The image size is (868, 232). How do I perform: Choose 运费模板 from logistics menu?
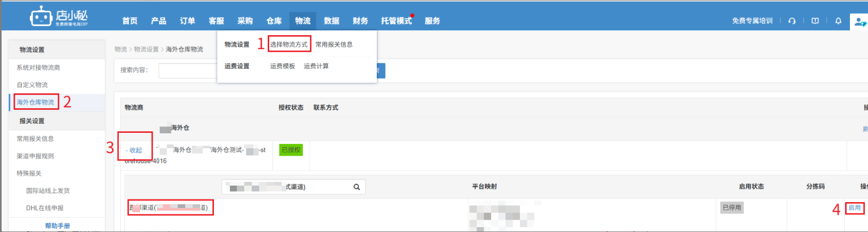click(x=282, y=66)
